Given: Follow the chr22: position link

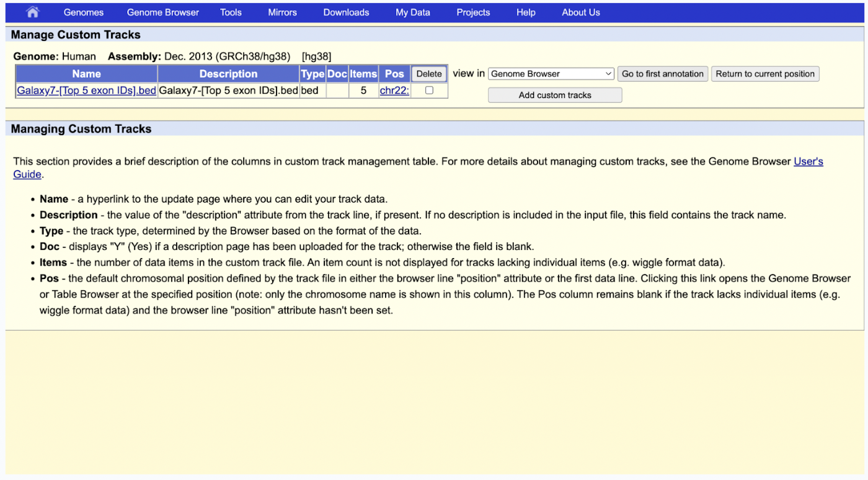Looking at the screenshot, I should pos(394,91).
